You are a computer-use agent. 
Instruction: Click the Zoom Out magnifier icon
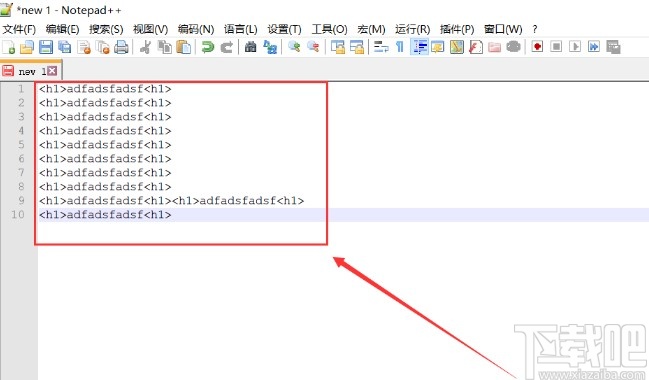tap(313, 47)
